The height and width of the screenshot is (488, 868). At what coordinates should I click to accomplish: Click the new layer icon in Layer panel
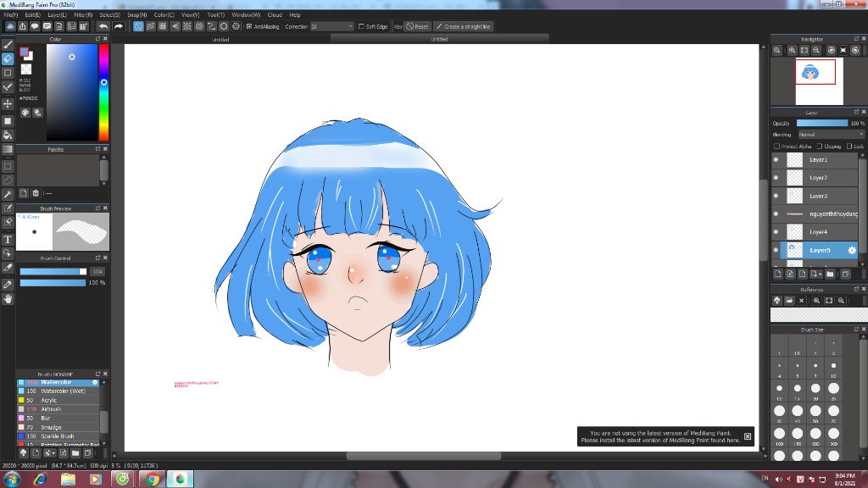778,274
